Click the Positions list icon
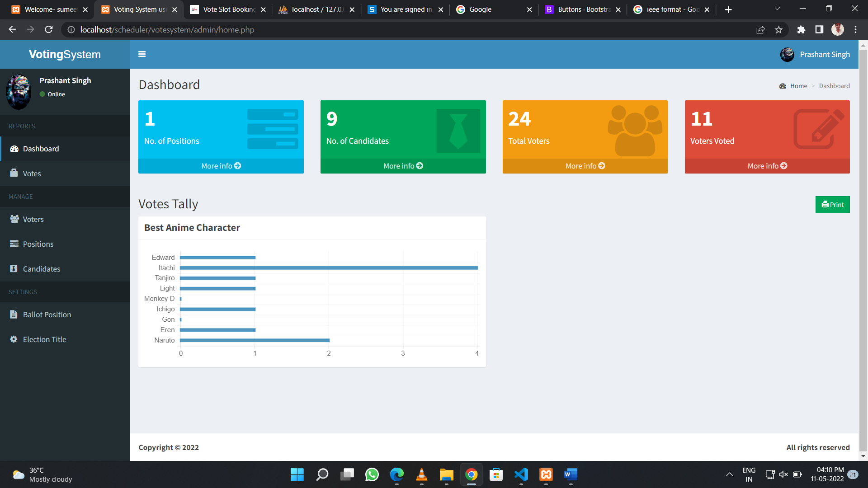The height and width of the screenshot is (488, 868). (14, 244)
